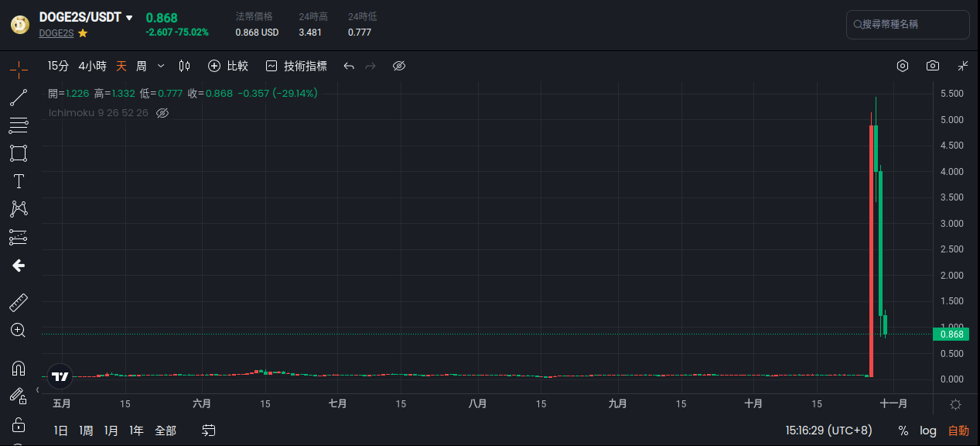Screen dimensions: 980x446
Task: Toggle log scale
Action: click(x=927, y=431)
